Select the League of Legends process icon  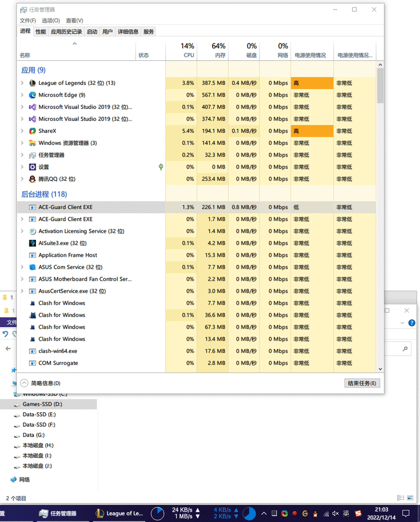(x=32, y=83)
